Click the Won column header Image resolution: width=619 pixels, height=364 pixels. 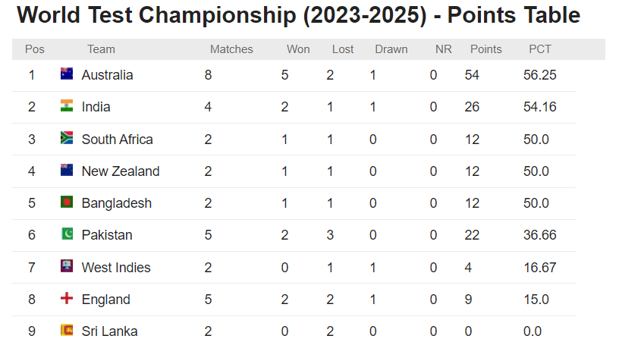click(x=298, y=49)
